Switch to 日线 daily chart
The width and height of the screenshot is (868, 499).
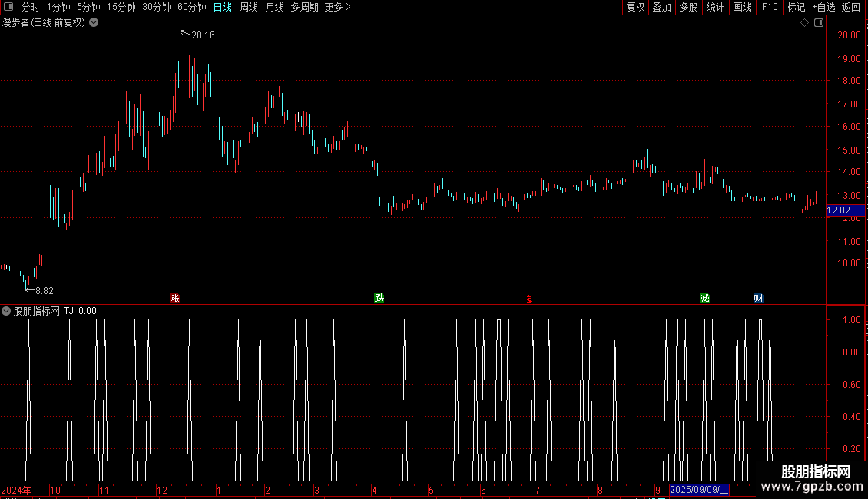tap(223, 7)
